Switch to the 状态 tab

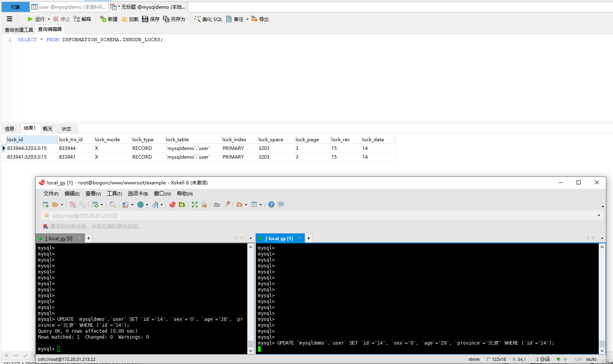point(67,128)
